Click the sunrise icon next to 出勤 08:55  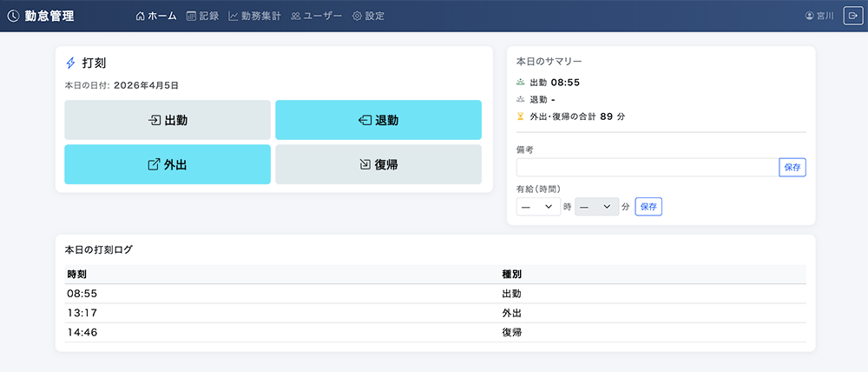tap(520, 83)
